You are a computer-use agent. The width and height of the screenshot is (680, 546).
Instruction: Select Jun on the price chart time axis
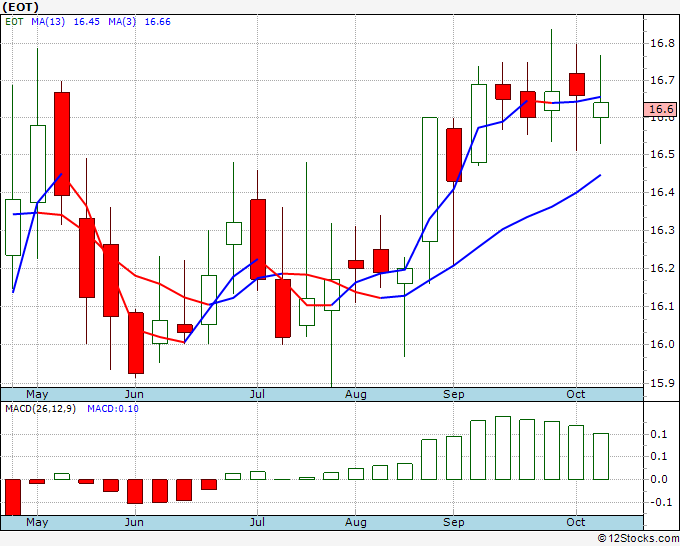(x=134, y=394)
